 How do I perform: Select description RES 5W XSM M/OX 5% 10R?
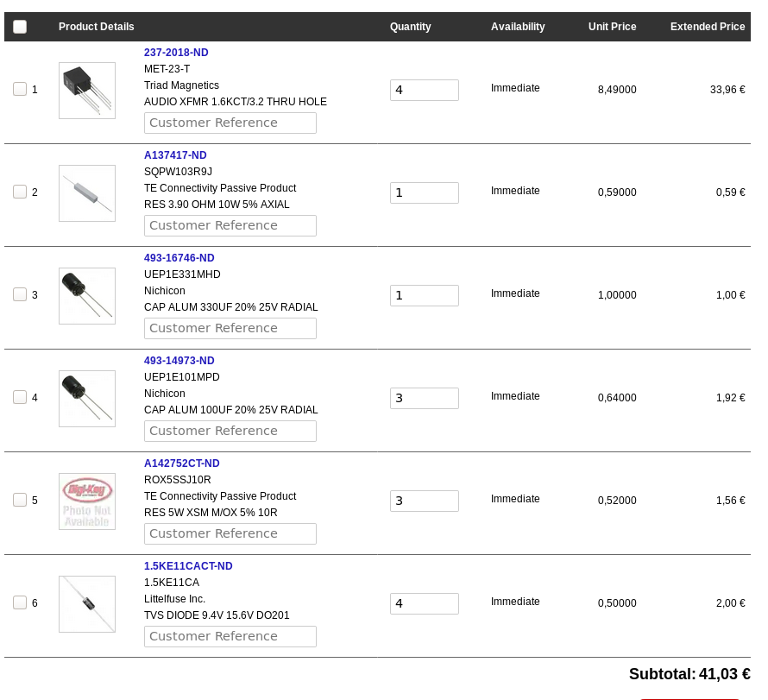click(211, 513)
